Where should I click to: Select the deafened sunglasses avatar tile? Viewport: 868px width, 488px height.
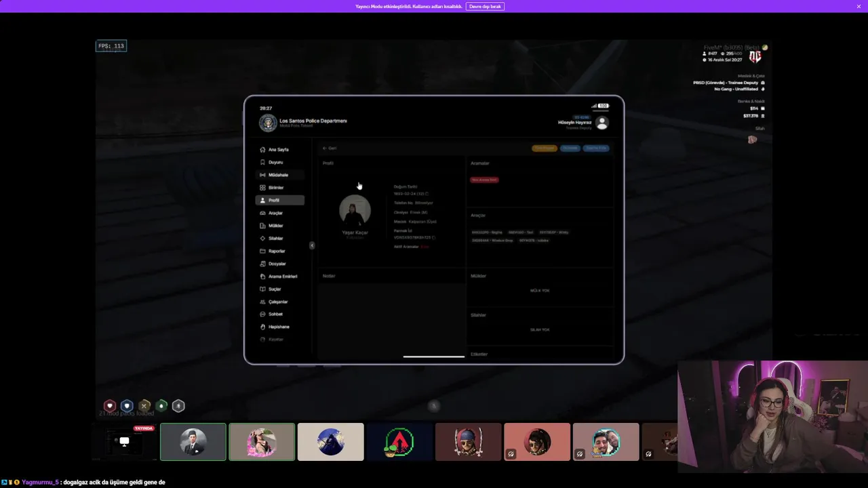click(537, 442)
